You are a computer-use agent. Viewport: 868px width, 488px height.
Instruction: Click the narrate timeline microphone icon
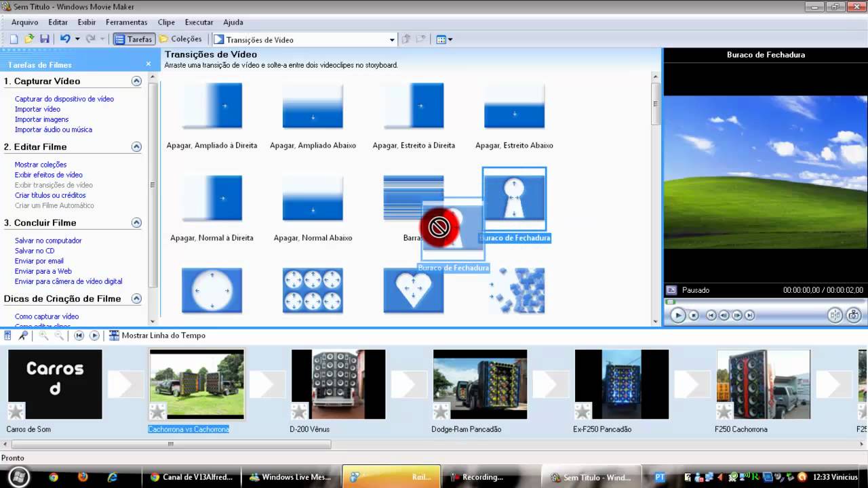pyautogui.click(x=24, y=335)
